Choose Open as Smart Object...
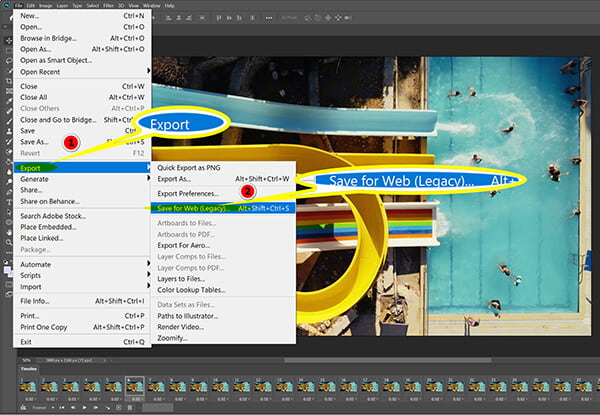 point(82,60)
